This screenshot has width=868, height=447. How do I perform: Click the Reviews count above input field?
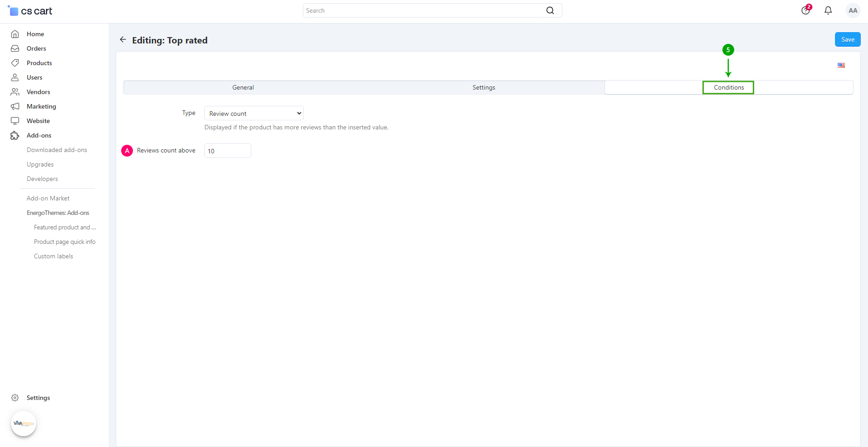[x=228, y=151]
